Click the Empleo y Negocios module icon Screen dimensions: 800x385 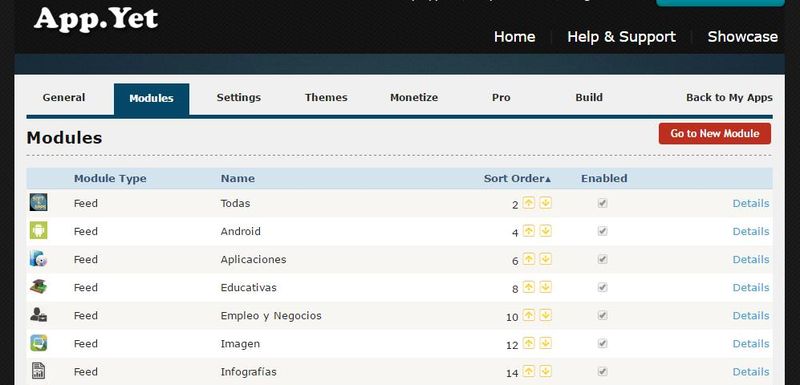(38, 315)
